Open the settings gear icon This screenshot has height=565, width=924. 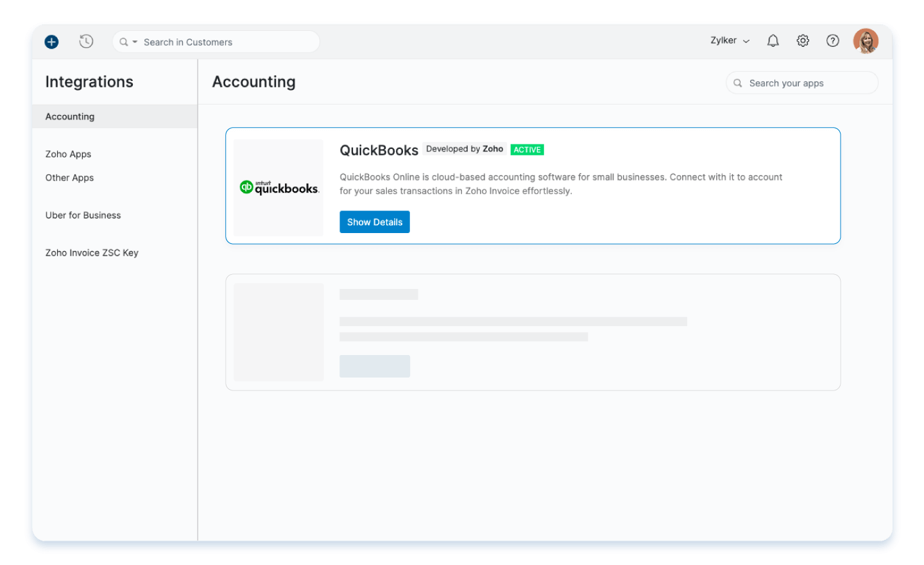click(x=802, y=40)
